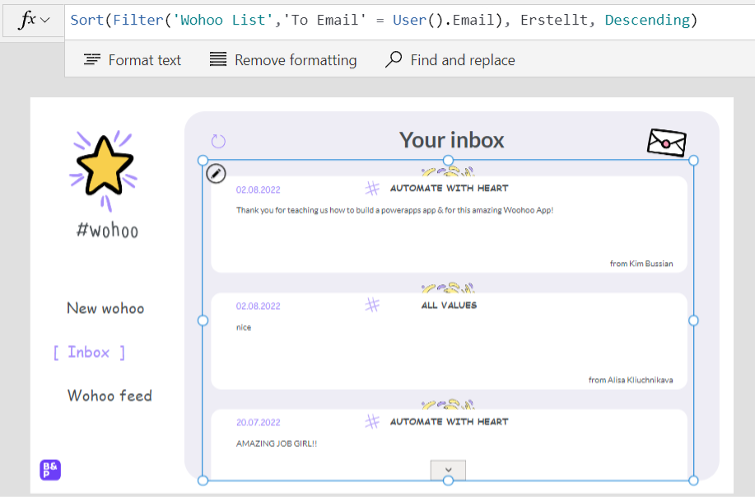This screenshot has height=498, width=755.
Task: Open New wohoo navigation item
Action: [x=105, y=308]
